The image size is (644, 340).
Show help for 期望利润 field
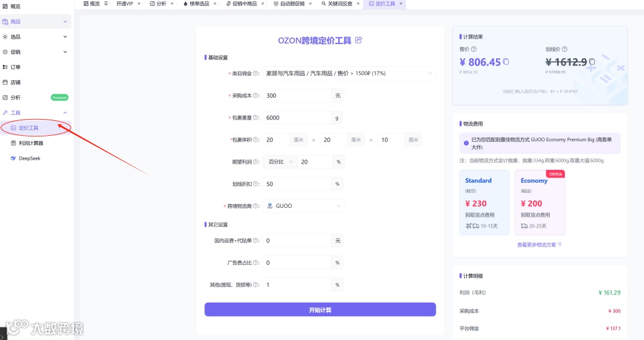pyautogui.click(x=255, y=162)
